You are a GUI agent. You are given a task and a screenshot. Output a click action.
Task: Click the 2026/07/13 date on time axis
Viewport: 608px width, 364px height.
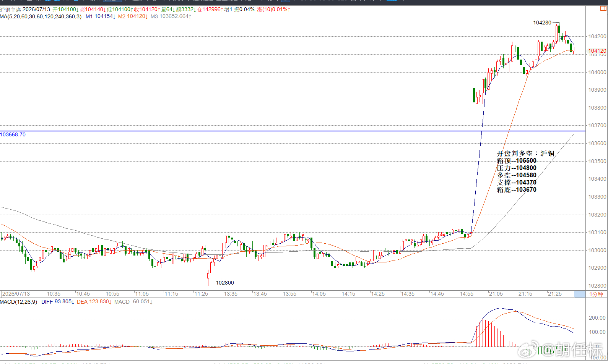click(16, 294)
